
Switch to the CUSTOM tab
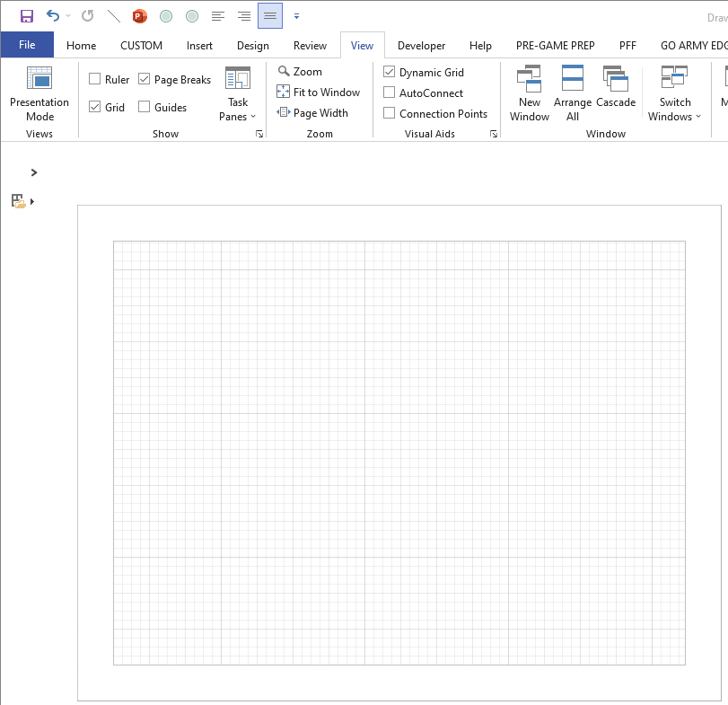pos(141,46)
